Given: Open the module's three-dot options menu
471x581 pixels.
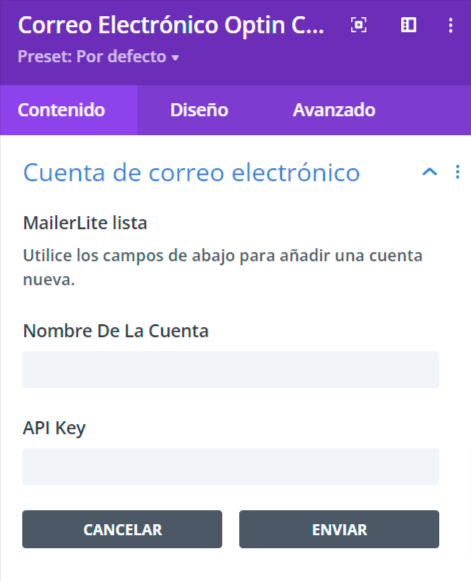Looking at the screenshot, I should coord(451,26).
